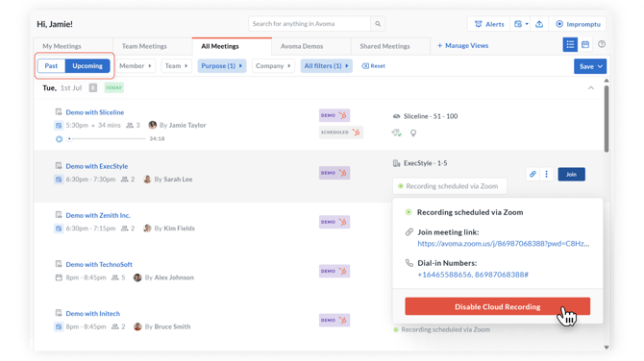Toggle to Past meetings
The height and width of the screenshot is (361, 644).
click(51, 65)
